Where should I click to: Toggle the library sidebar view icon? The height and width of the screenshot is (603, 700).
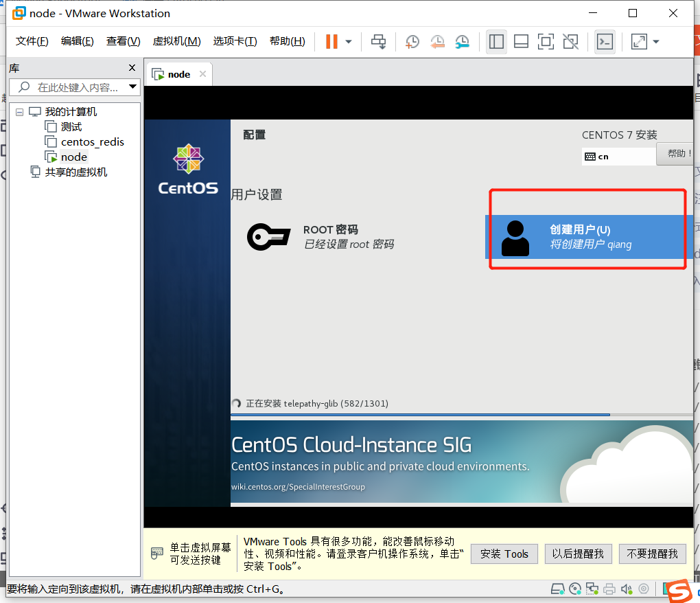[496, 42]
